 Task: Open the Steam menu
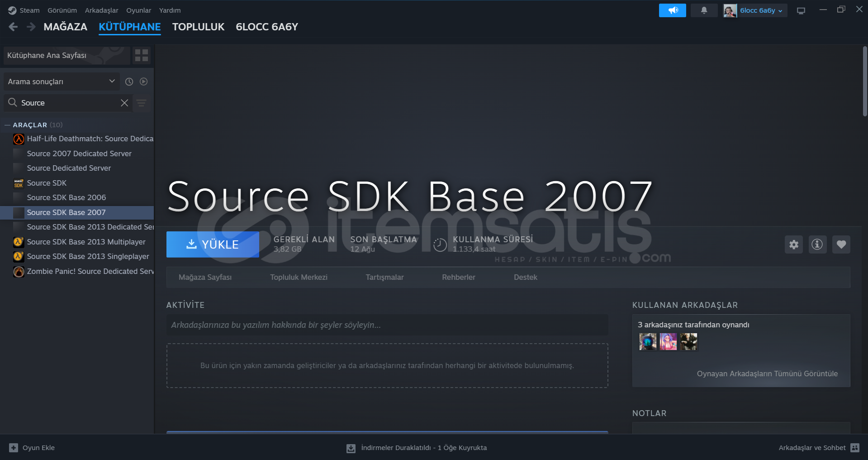[29, 10]
